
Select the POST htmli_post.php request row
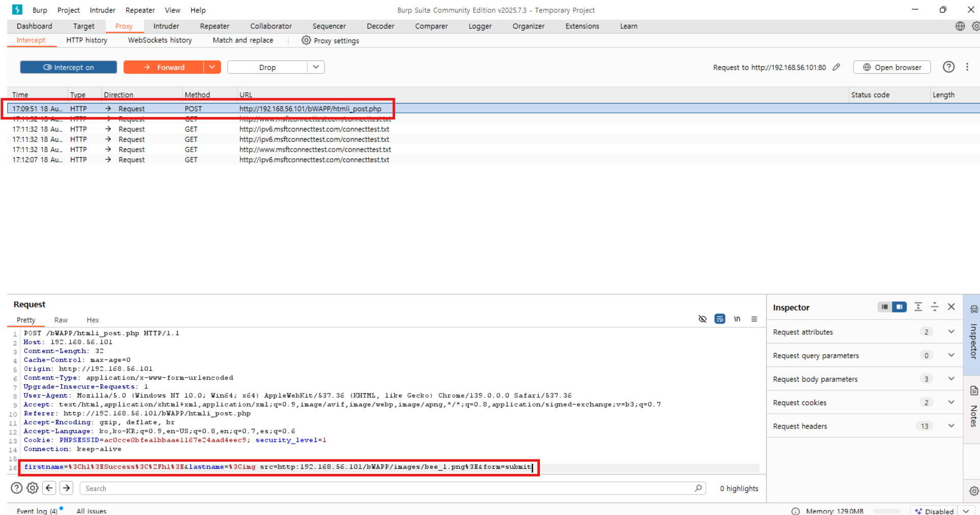point(494,108)
